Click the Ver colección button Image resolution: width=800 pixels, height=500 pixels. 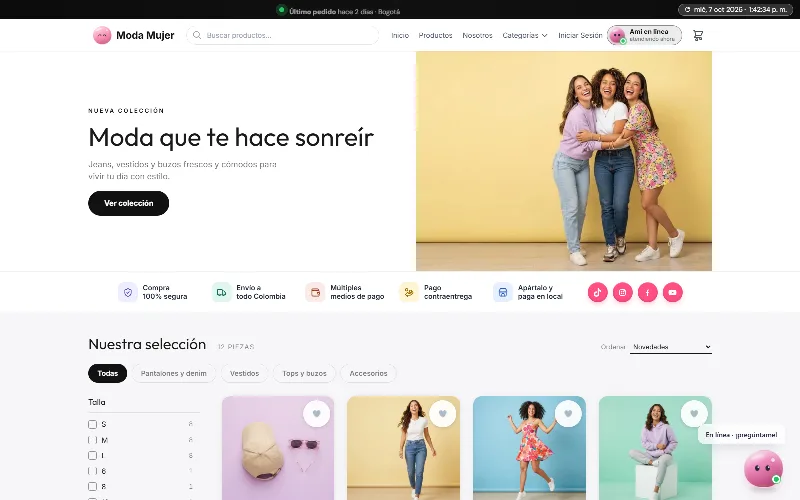(x=129, y=203)
